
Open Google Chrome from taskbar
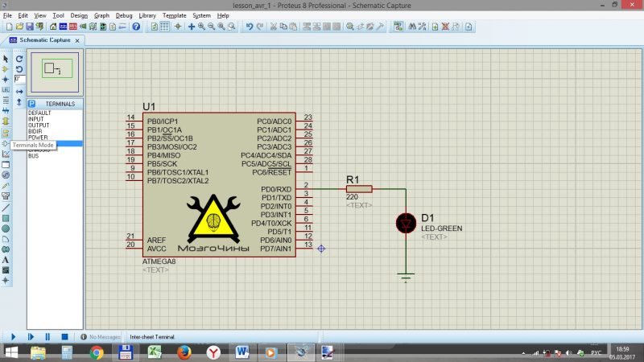(x=97, y=352)
